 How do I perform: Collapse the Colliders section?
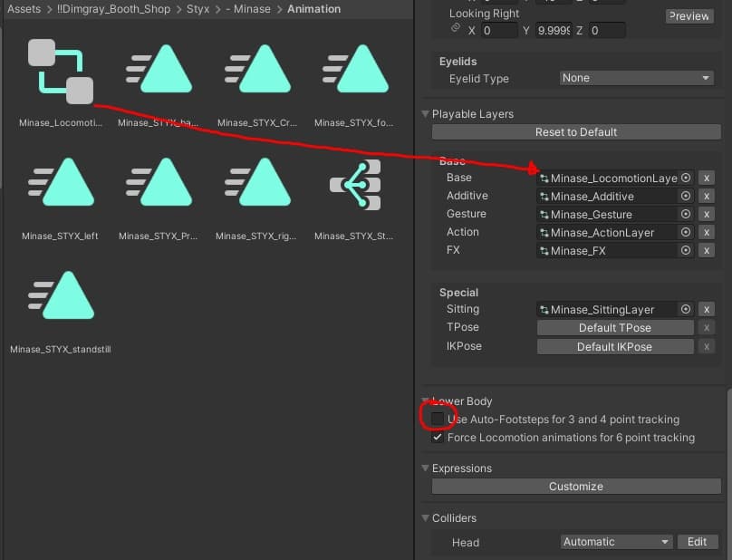pyautogui.click(x=425, y=518)
